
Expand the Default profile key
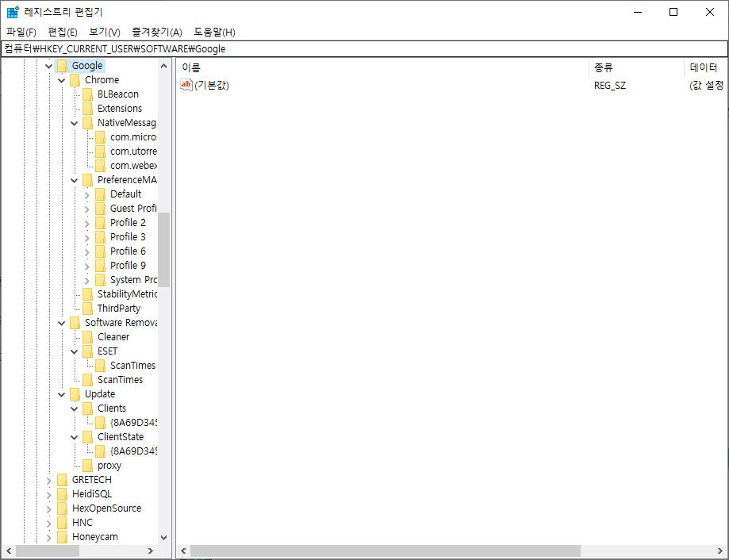[87, 194]
